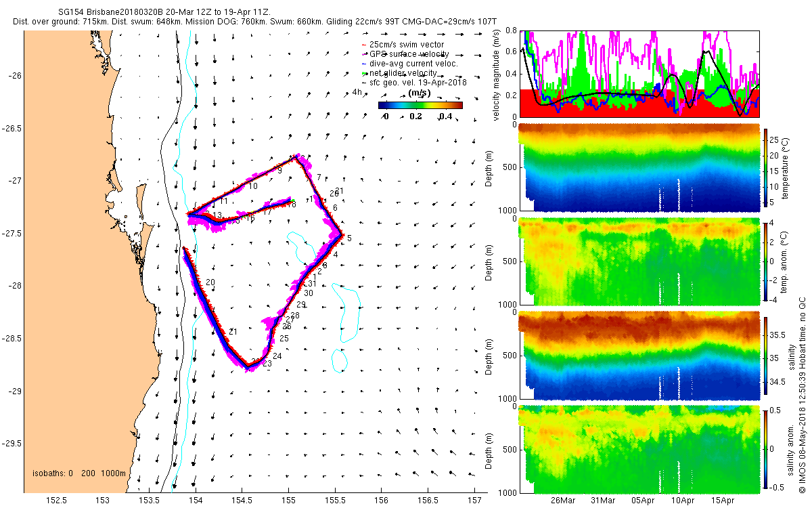This screenshot has width=812, height=508.
Task: Click waypoint number '30' on the glider track
Action: coord(309,293)
